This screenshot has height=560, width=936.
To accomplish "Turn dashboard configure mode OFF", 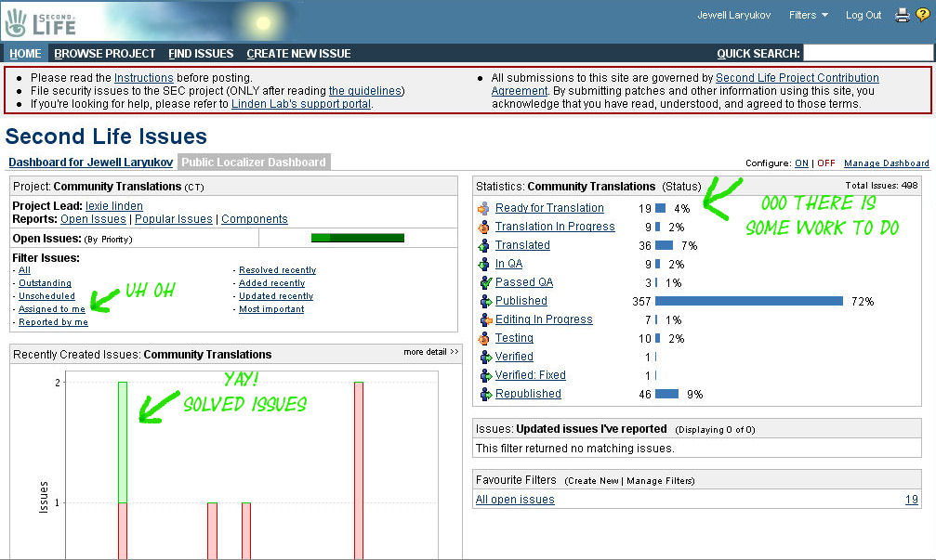I will pyautogui.click(x=825, y=163).
